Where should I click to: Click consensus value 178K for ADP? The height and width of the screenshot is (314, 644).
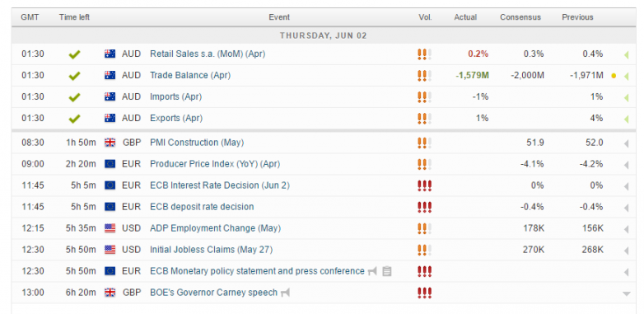534,228
